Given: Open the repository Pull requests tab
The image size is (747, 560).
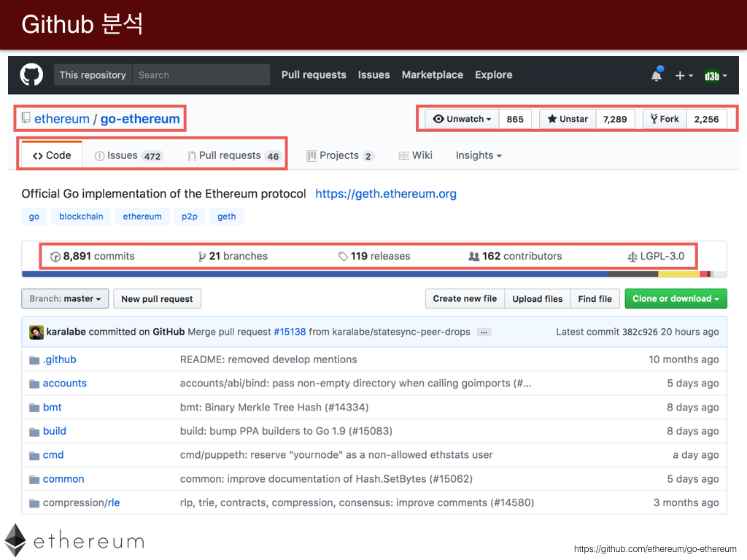Looking at the screenshot, I should (x=234, y=156).
